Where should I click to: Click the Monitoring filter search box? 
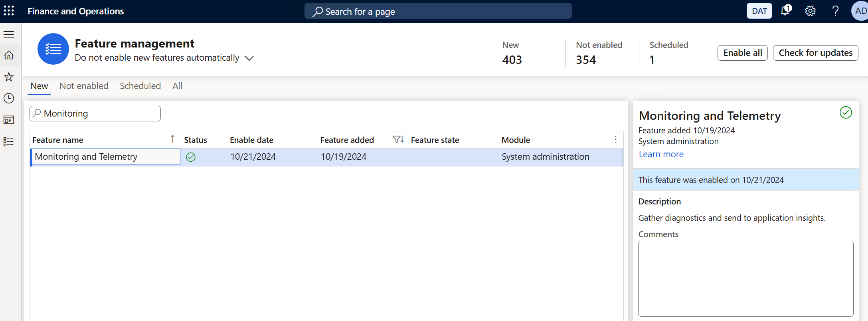click(100, 113)
